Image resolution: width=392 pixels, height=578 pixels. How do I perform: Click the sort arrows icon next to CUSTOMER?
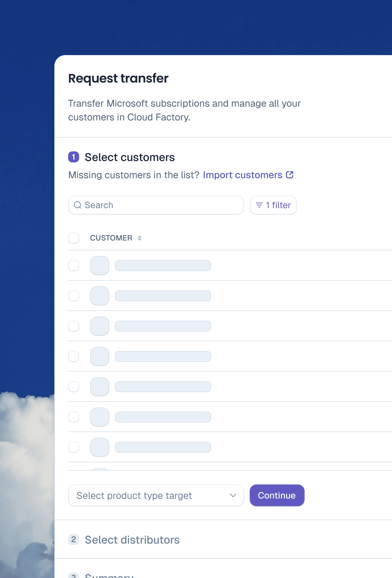[139, 238]
